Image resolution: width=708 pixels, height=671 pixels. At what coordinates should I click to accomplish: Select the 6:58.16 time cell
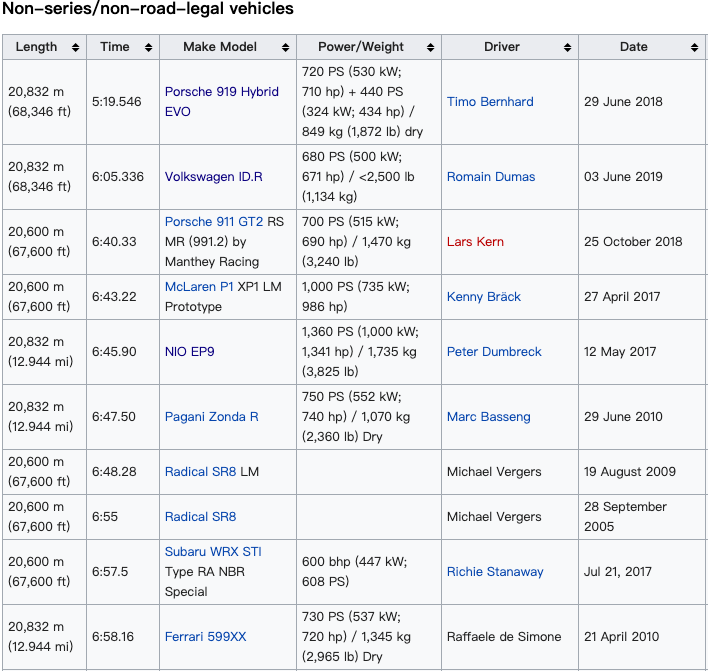123,637
